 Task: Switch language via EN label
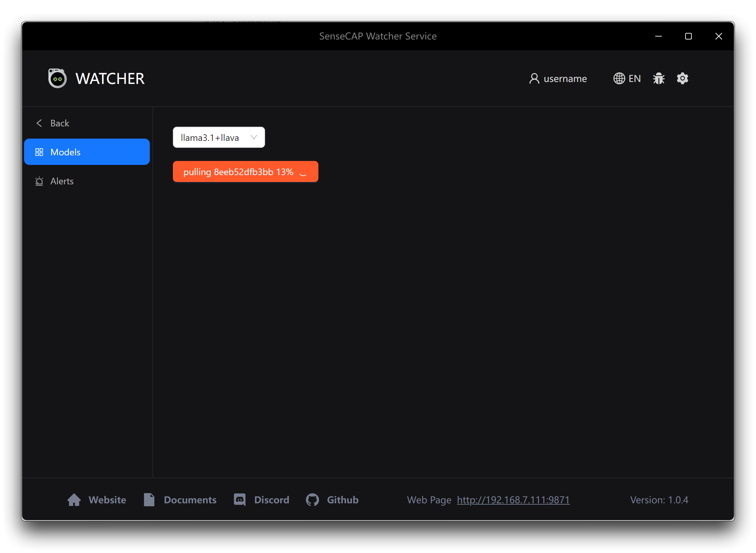634,78
